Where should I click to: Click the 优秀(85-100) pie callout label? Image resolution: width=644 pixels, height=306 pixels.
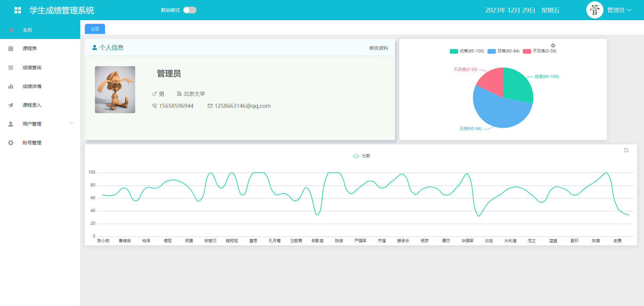547,77
